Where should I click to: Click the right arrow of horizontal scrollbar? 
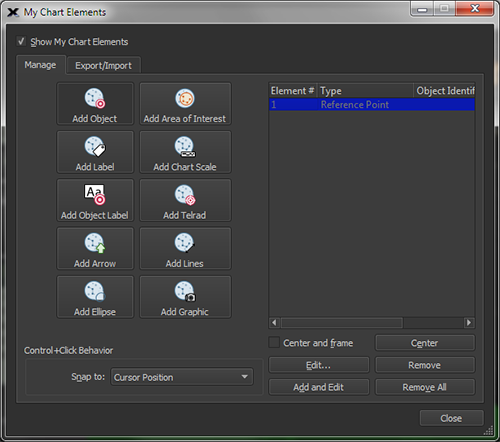coord(469,322)
